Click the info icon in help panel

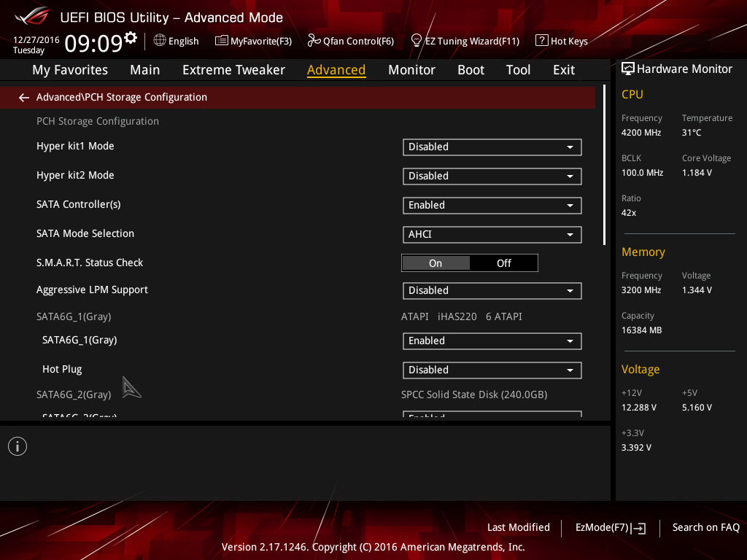coord(18,446)
